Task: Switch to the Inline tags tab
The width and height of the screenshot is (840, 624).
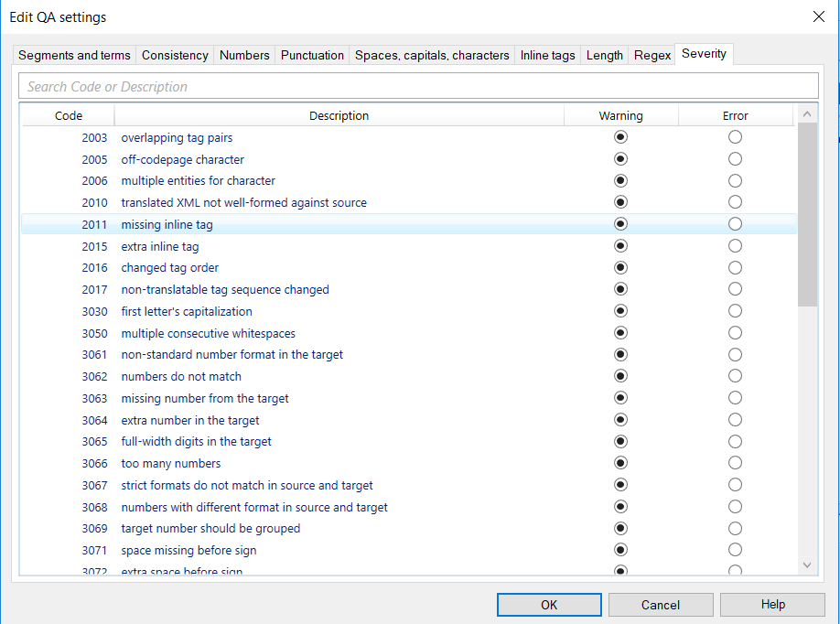Action: (547, 55)
